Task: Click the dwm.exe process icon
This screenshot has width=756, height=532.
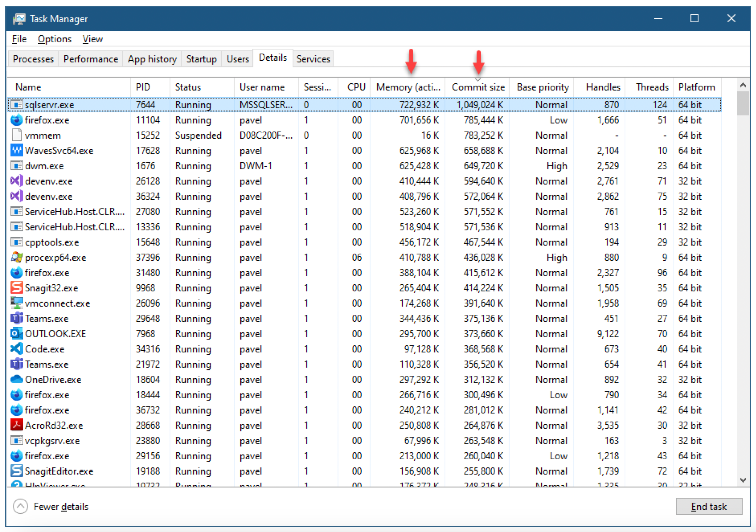Action: 17,165
